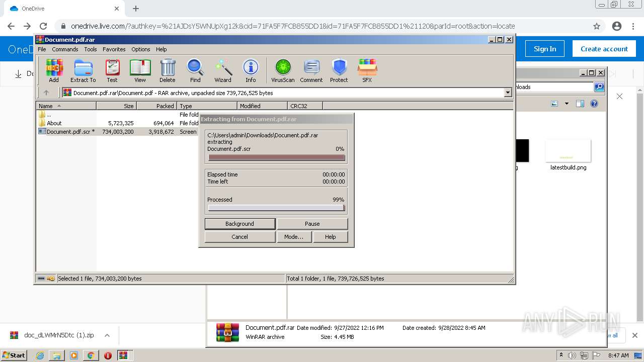Screen dimensions: 644x362
Task: Open the File menu
Action: pyautogui.click(x=42, y=49)
